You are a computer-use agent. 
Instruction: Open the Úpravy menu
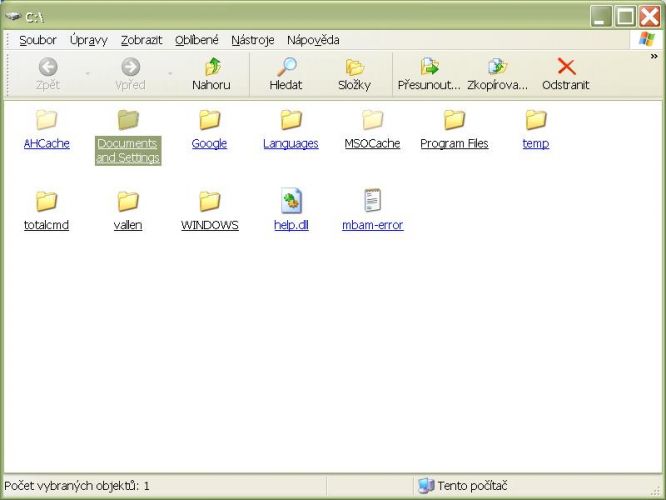[x=89, y=40]
